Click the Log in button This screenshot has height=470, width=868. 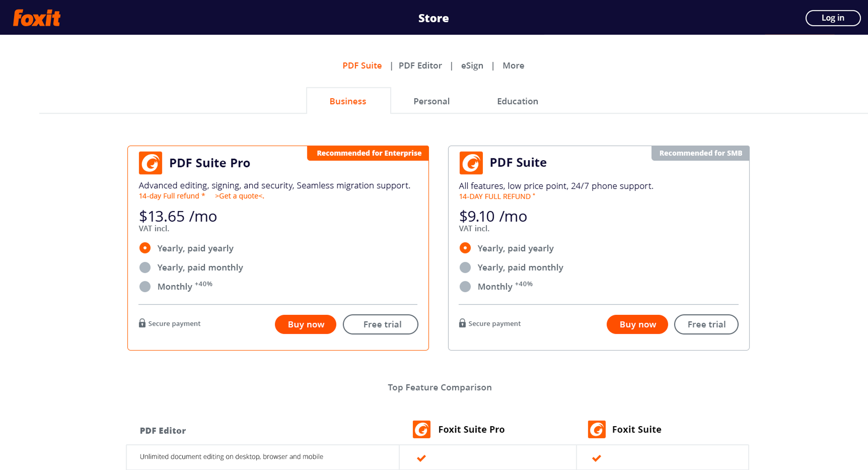833,18
